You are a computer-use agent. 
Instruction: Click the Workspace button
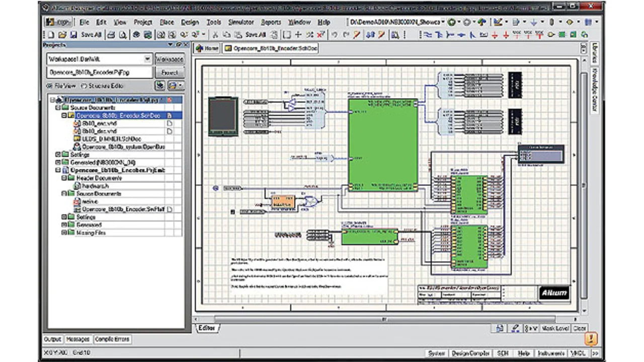(169, 59)
